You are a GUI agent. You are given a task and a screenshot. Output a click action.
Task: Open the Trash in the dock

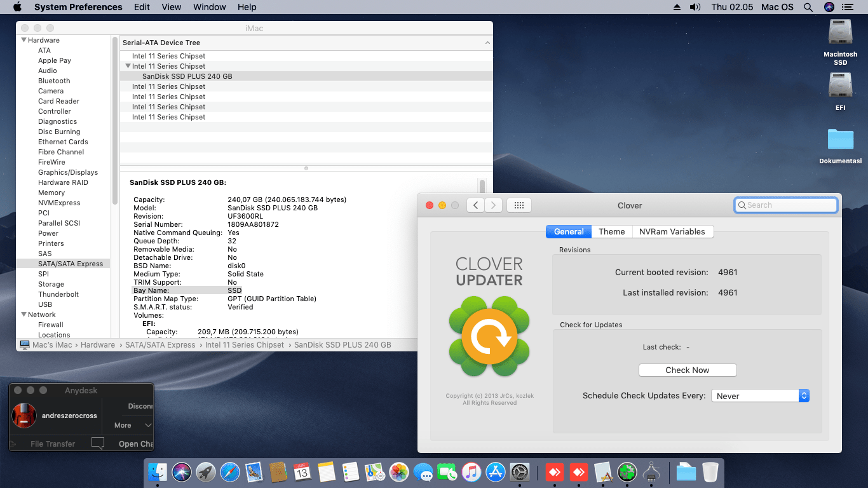[710, 472]
